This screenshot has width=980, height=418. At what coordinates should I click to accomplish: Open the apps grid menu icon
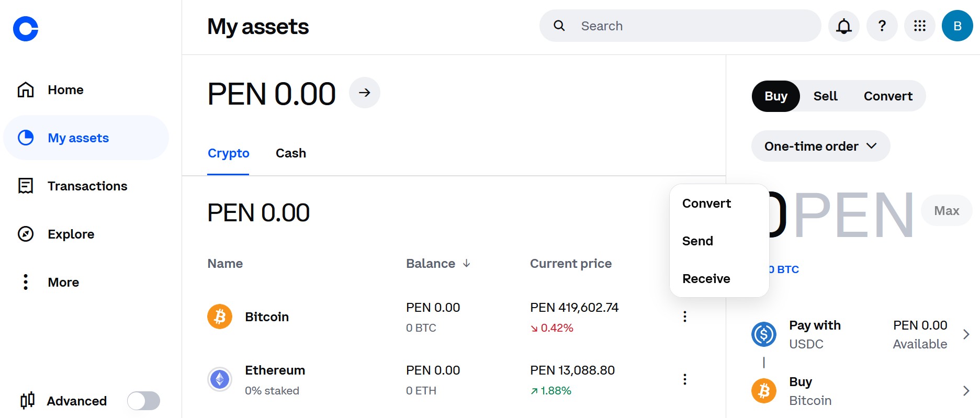(x=919, y=26)
